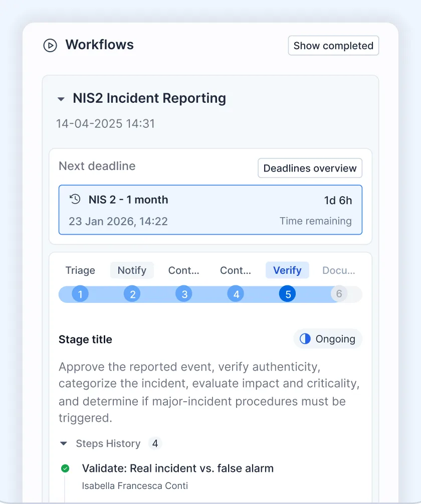Screen dimensions: 421x504
Task: Jump to step 4 on progress bar
Action: (236, 294)
